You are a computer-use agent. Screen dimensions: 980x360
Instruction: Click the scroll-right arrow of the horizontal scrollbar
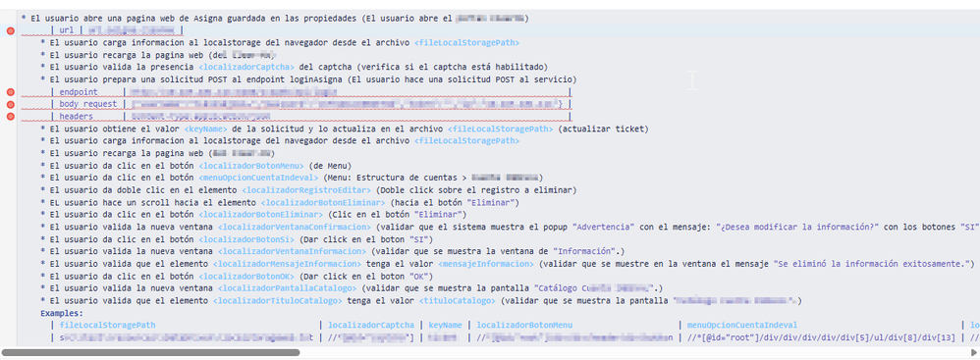coord(972,352)
